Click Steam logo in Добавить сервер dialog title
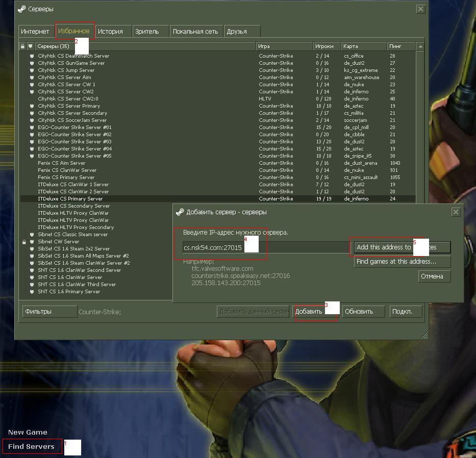 coord(180,212)
